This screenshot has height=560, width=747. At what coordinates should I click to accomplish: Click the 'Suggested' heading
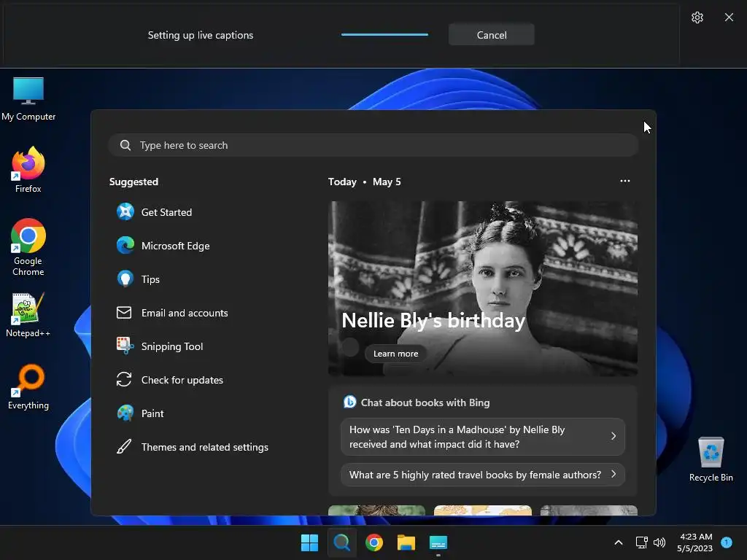[x=133, y=182]
